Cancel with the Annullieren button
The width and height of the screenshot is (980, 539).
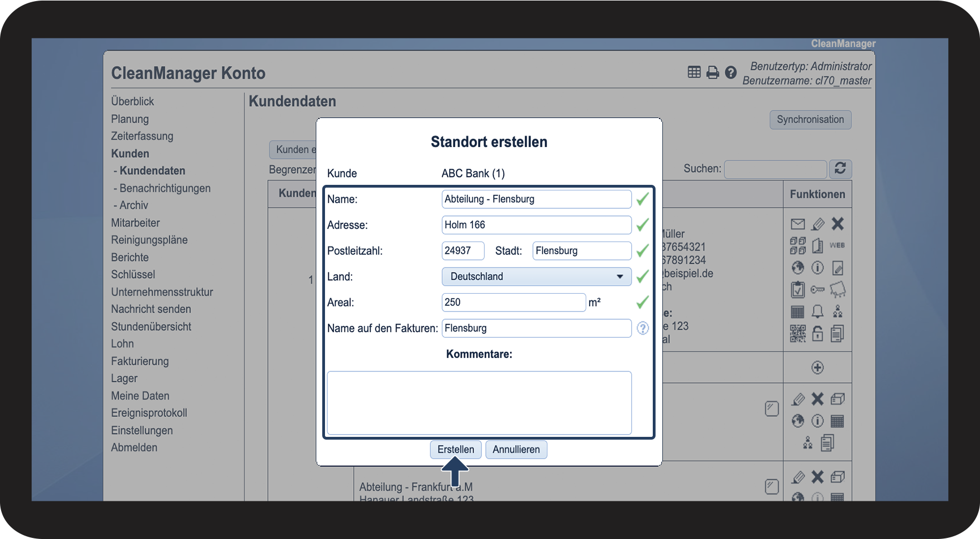[516, 450]
